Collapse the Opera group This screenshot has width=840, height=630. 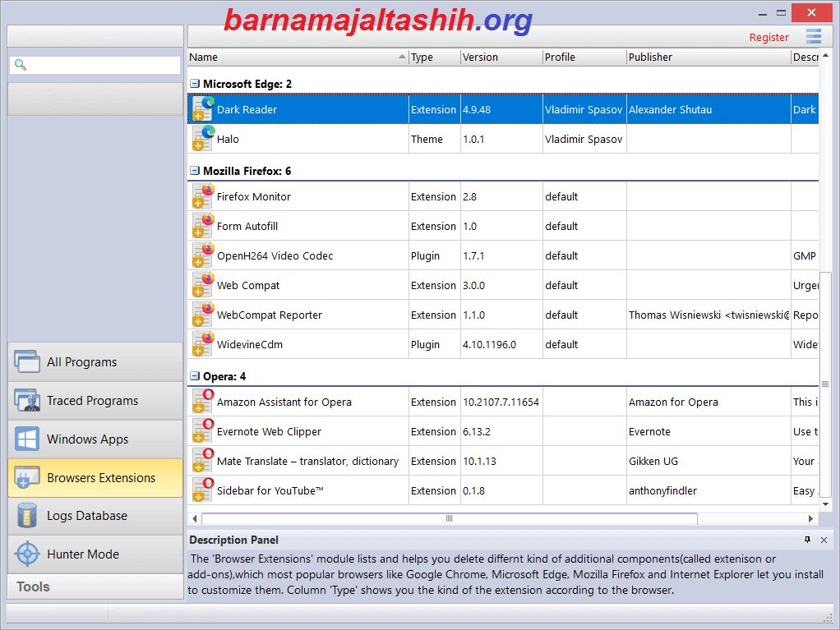tap(195, 375)
